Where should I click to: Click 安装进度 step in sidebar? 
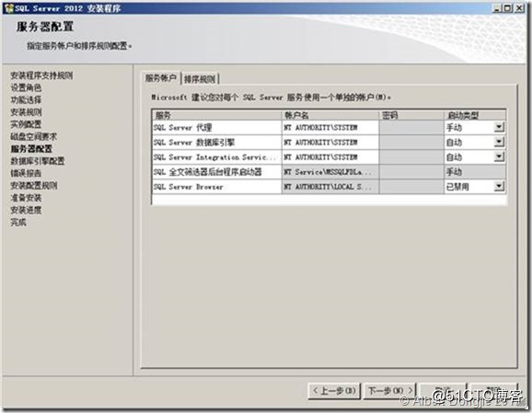tap(26, 210)
